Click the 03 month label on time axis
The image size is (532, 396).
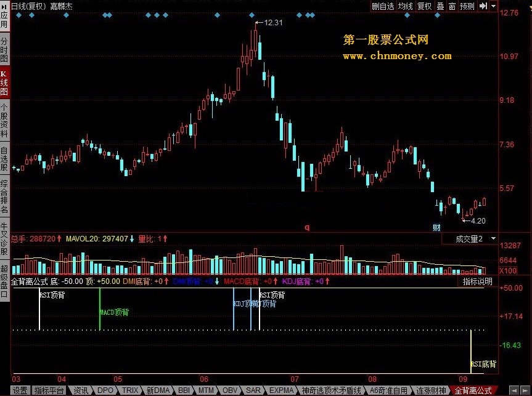click(x=16, y=379)
